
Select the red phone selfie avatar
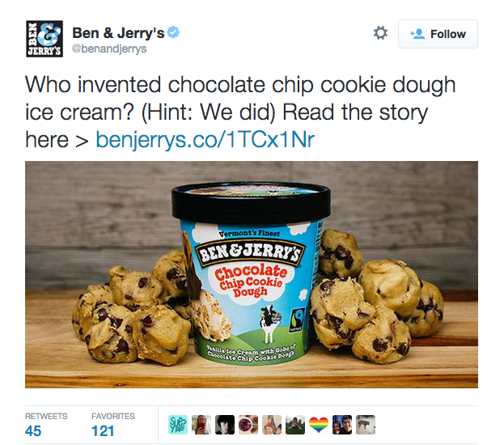click(x=201, y=425)
